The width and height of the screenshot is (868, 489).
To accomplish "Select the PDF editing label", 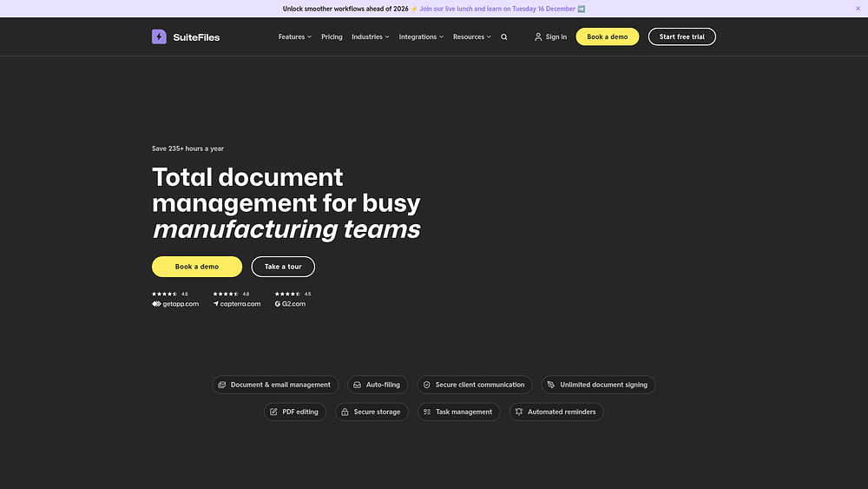I will (x=300, y=412).
